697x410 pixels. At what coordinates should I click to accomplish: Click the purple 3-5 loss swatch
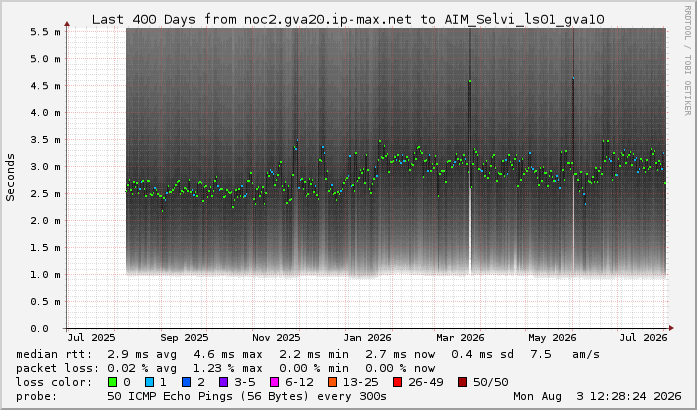coord(224,382)
